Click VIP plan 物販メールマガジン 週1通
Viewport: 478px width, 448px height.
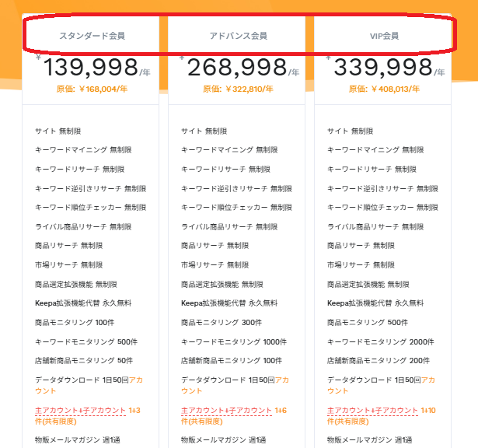click(x=369, y=439)
